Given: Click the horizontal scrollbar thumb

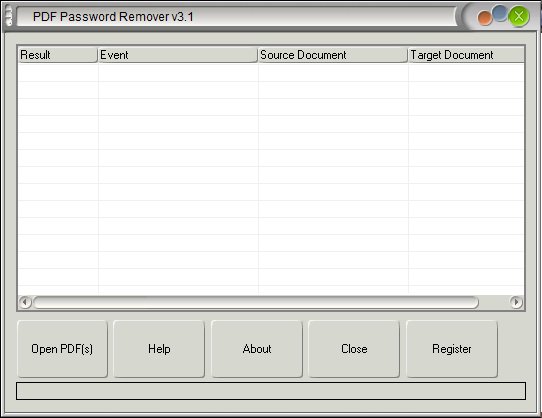Looking at the screenshot, I should pyautogui.click(x=256, y=302).
